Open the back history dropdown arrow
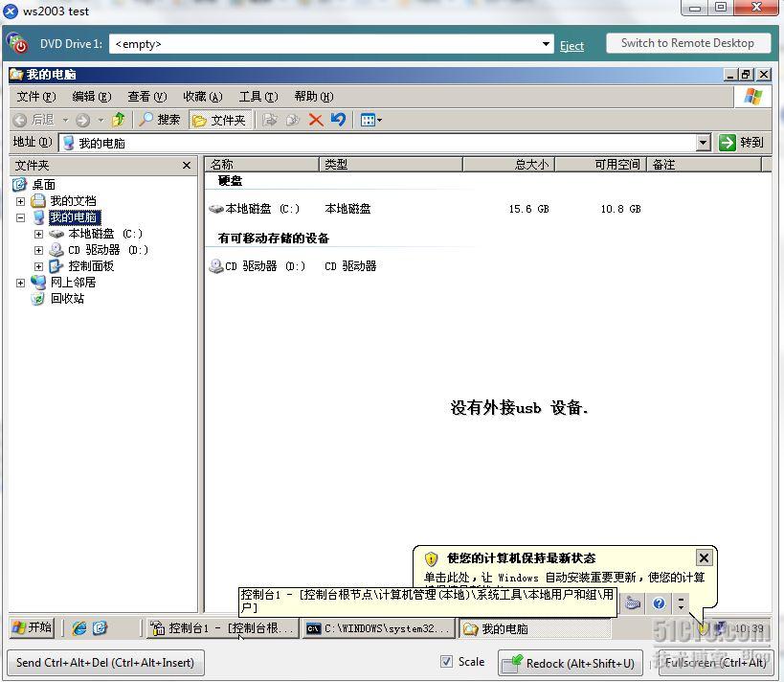This screenshot has width=784, height=682. (65, 120)
